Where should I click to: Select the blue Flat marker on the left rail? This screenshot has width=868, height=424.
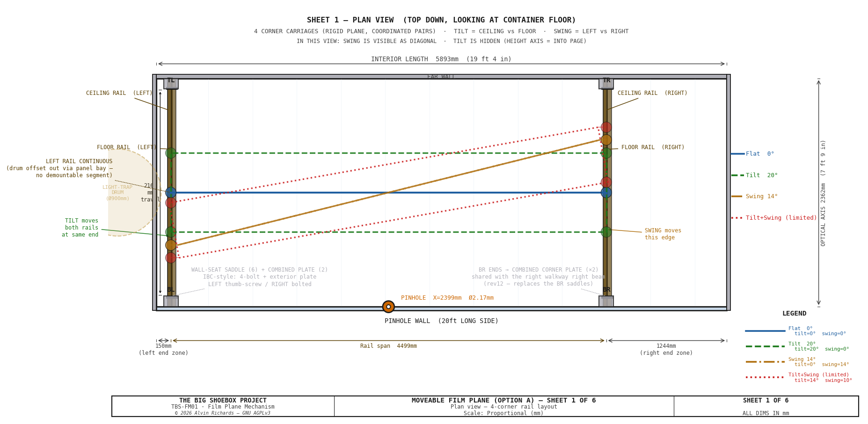(171, 193)
